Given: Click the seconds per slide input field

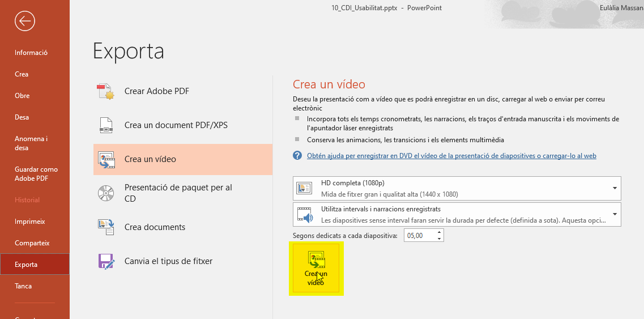Looking at the screenshot, I should click(419, 236).
